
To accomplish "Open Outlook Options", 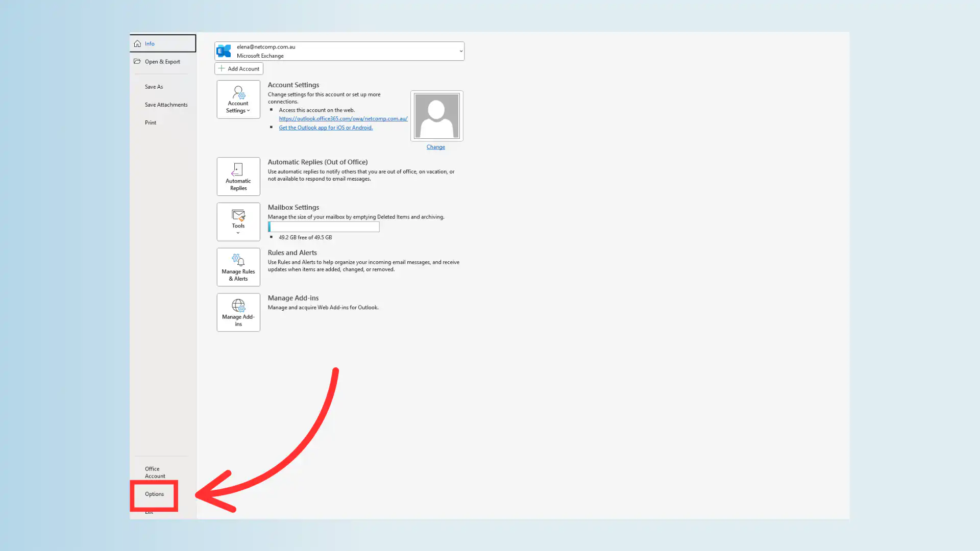I will (x=154, y=494).
